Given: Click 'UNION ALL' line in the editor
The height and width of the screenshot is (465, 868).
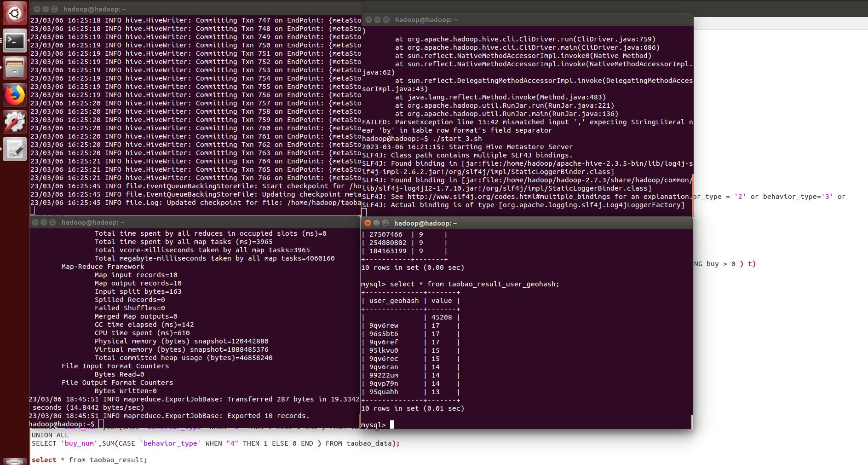Looking at the screenshot, I should [50, 435].
